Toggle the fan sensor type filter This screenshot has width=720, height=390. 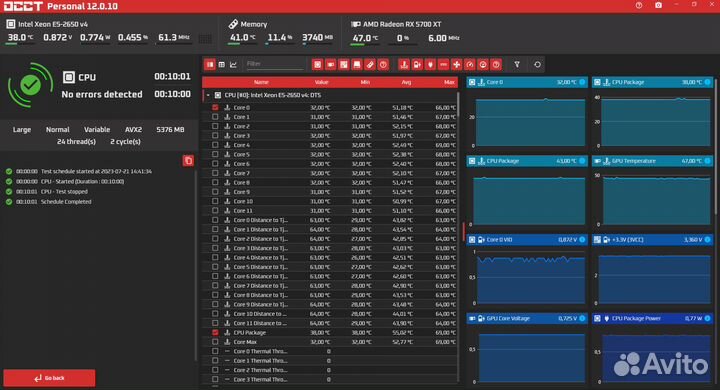[456, 65]
